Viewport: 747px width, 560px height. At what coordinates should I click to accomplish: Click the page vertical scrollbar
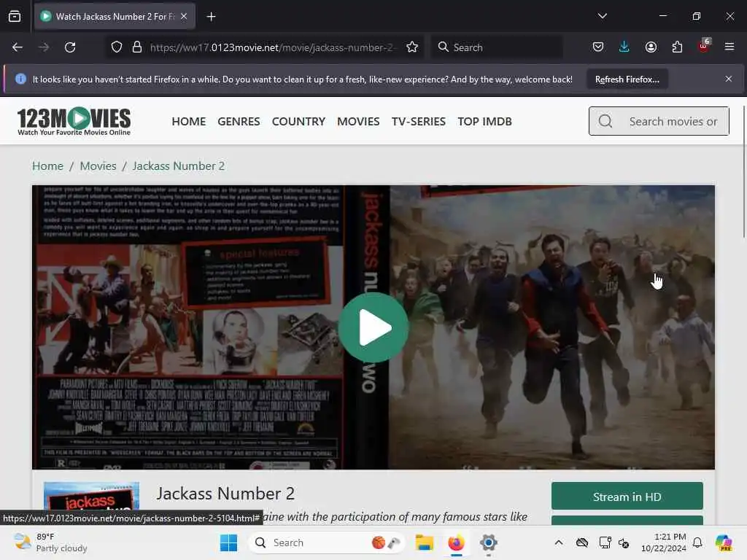coord(743,171)
